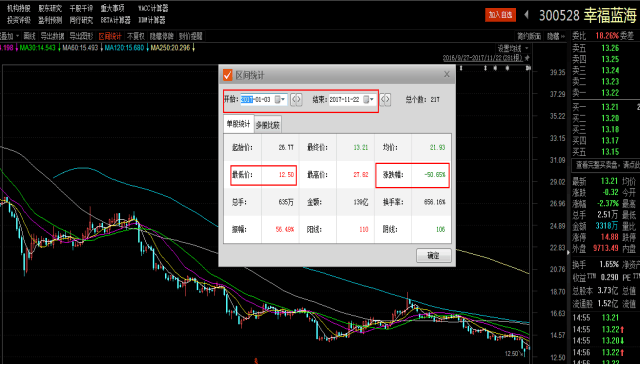Click the 阴线 count 106
This screenshot has height=365, width=641.
[440, 229]
